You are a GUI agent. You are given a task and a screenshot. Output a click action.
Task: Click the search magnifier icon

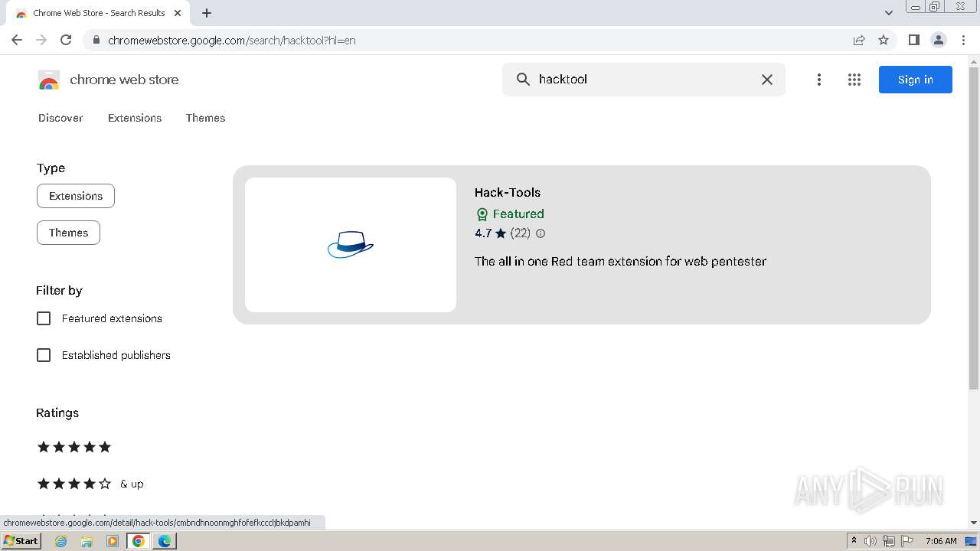(x=523, y=79)
